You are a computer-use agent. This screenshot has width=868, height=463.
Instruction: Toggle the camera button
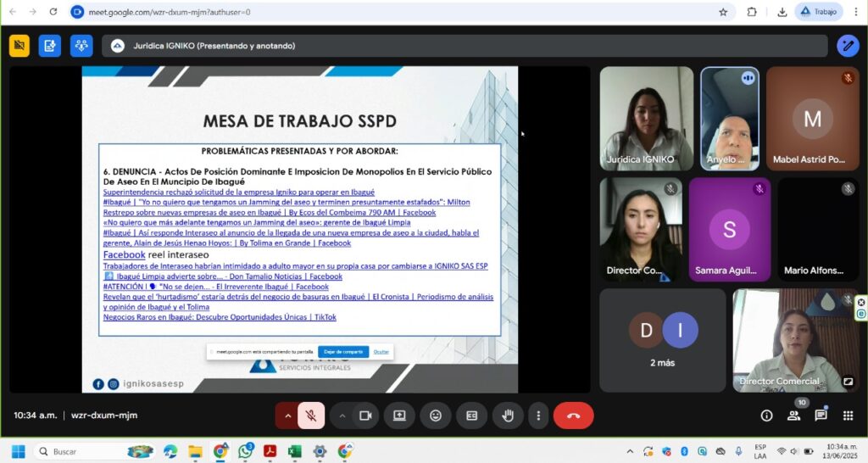click(365, 416)
